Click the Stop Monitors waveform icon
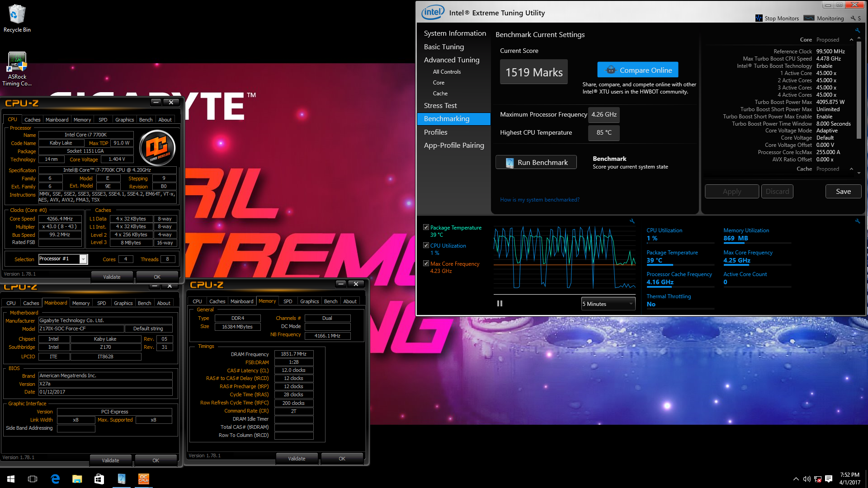This screenshot has height=488, width=868. [759, 18]
